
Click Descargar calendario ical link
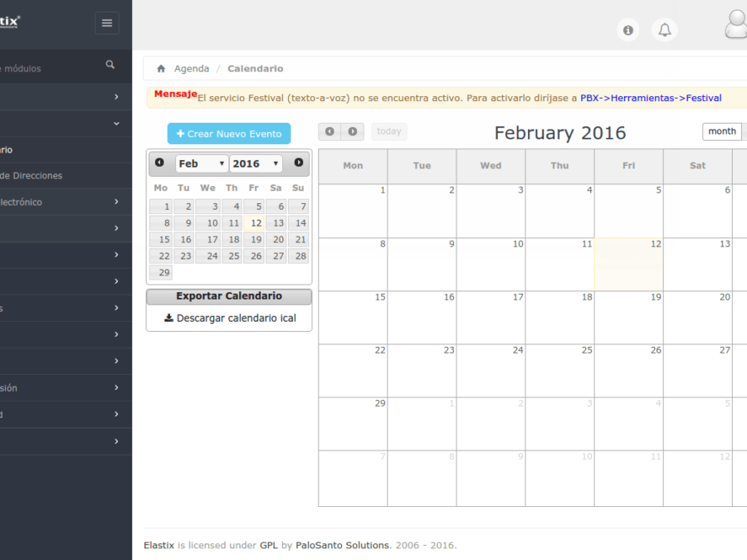(x=229, y=318)
